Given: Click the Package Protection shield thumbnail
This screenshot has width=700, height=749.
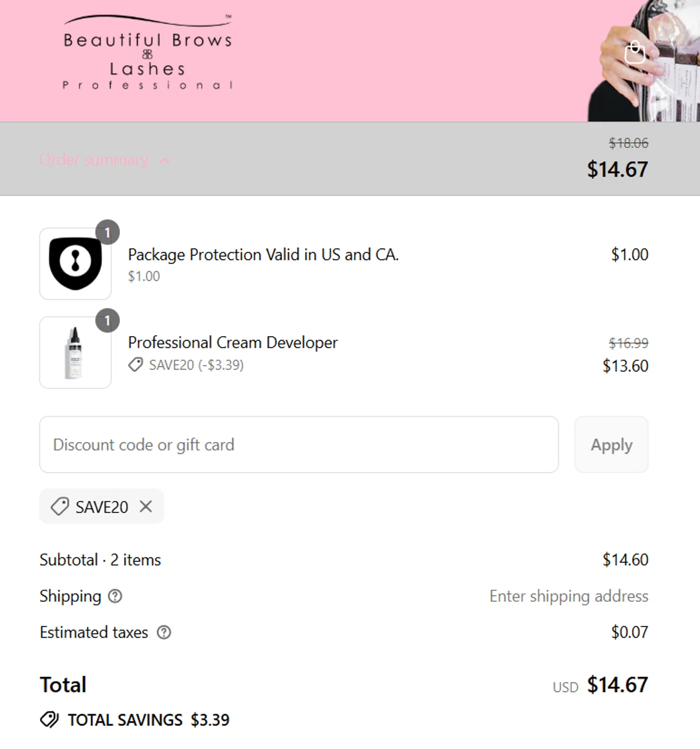Looking at the screenshot, I should [x=75, y=264].
